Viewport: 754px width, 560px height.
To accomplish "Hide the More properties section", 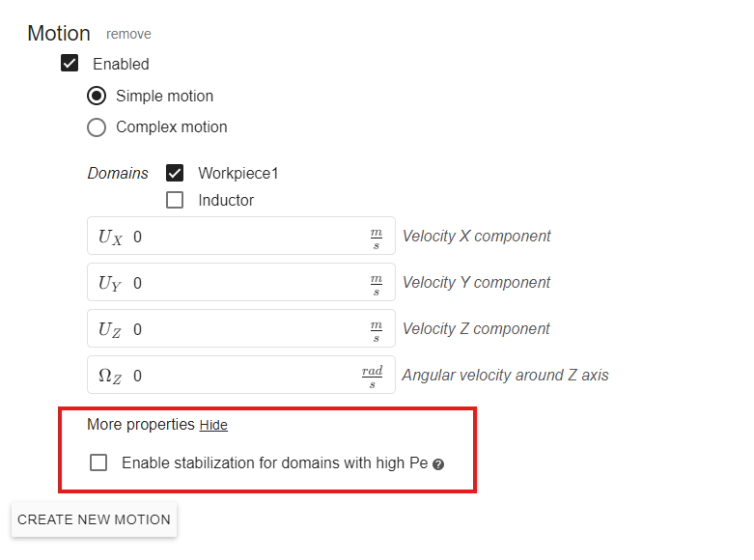I will coord(213,425).
